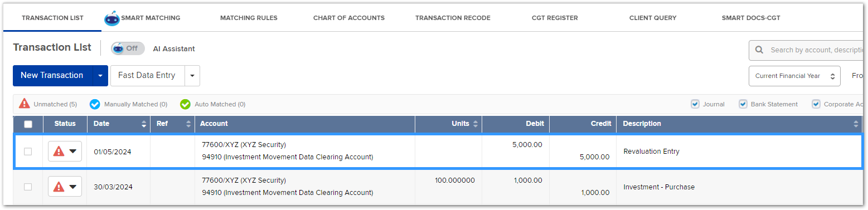Click the Date column sort arrows
The height and width of the screenshot is (210, 868).
coord(144,124)
